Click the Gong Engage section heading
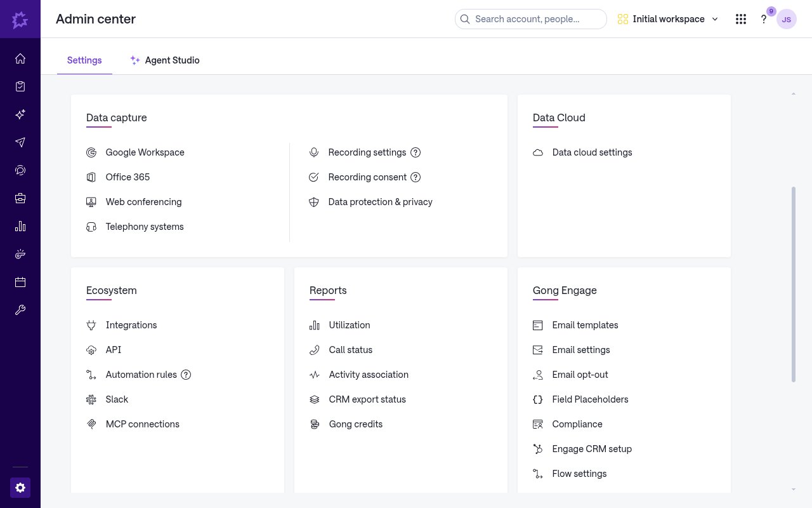 pyautogui.click(x=565, y=290)
